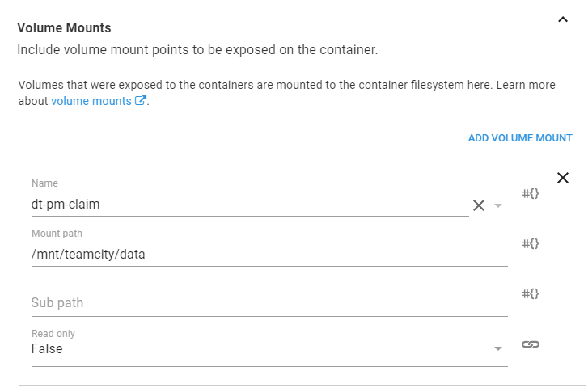
Task: Click the Name field label
Action: [x=44, y=183]
